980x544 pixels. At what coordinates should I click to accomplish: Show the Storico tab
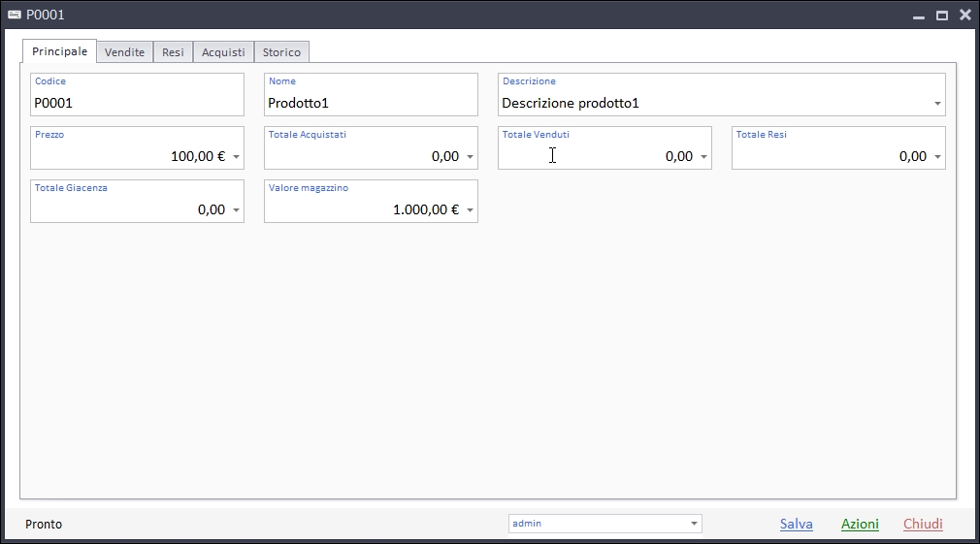coord(281,52)
